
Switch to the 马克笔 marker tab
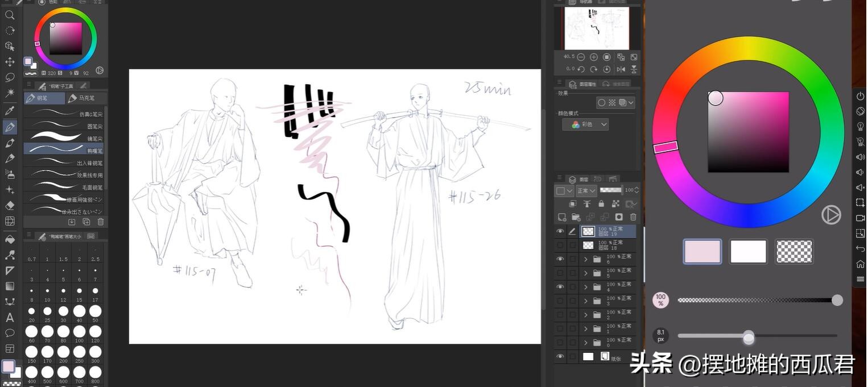tap(86, 98)
